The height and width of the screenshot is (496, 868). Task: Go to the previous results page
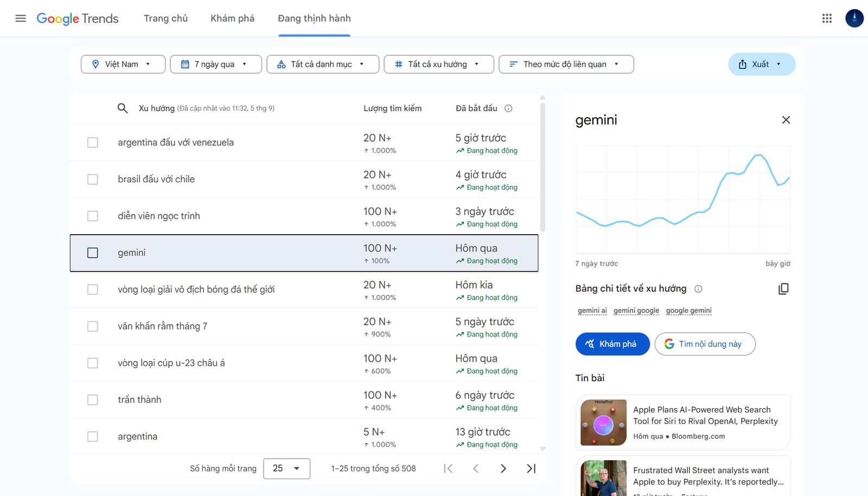tap(476, 468)
